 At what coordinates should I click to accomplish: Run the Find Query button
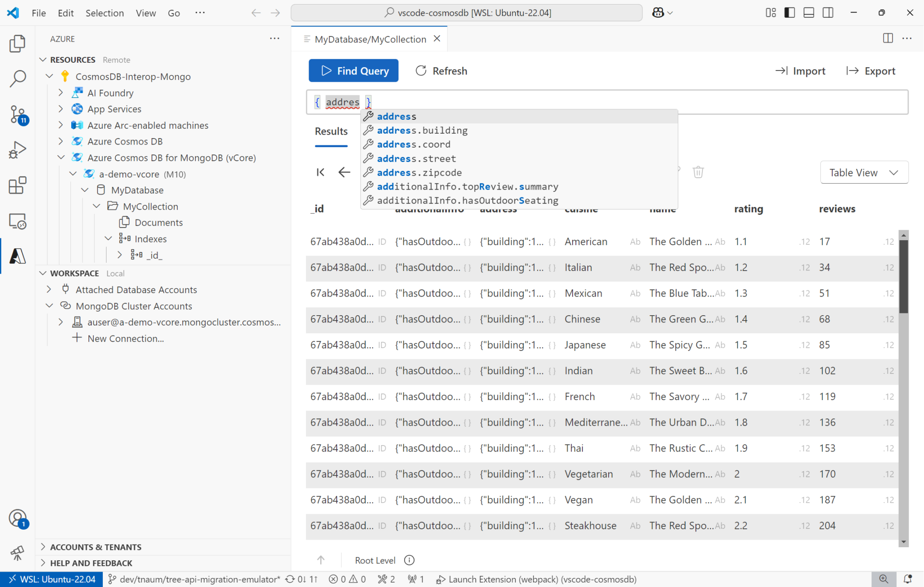tap(353, 70)
